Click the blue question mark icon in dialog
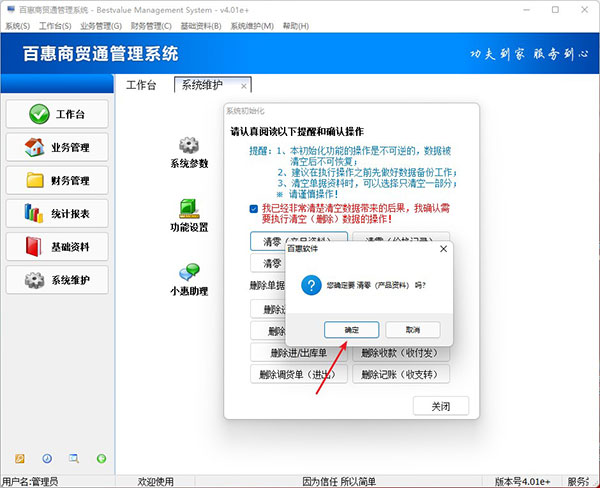Image resolution: width=600 pixels, height=488 pixels. [x=311, y=285]
